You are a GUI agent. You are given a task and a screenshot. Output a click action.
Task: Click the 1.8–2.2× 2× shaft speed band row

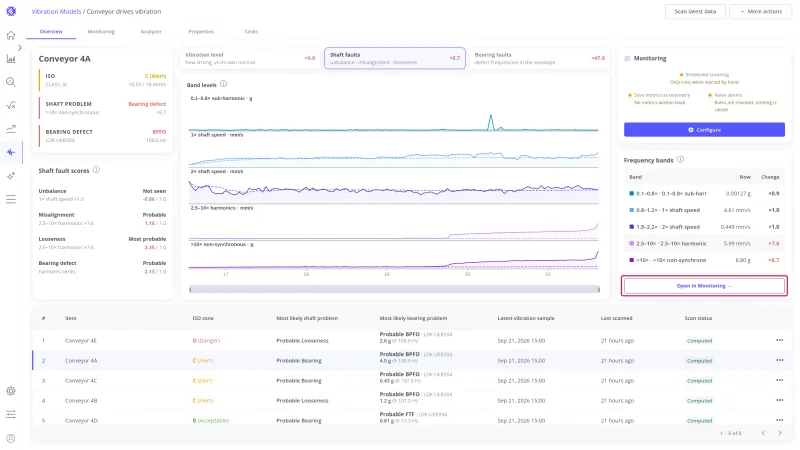coord(704,227)
